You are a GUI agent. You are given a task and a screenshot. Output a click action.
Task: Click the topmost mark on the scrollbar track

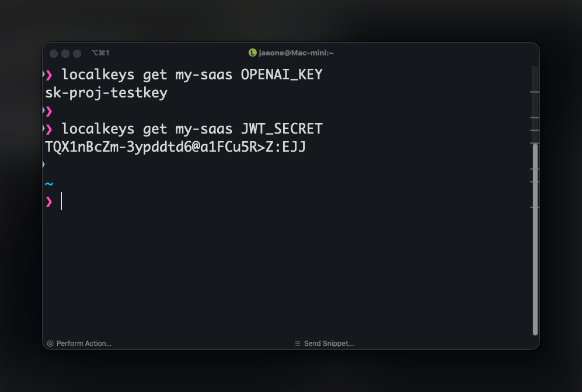tap(535, 92)
